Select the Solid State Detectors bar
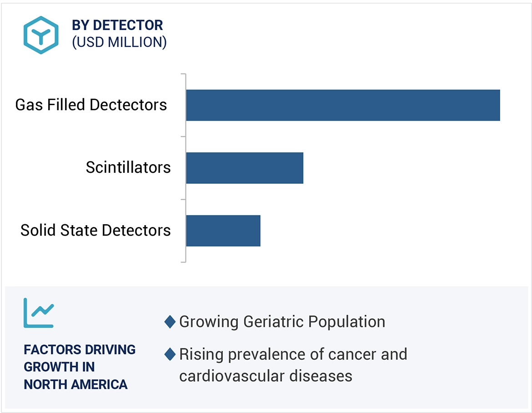 click(223, 231)
